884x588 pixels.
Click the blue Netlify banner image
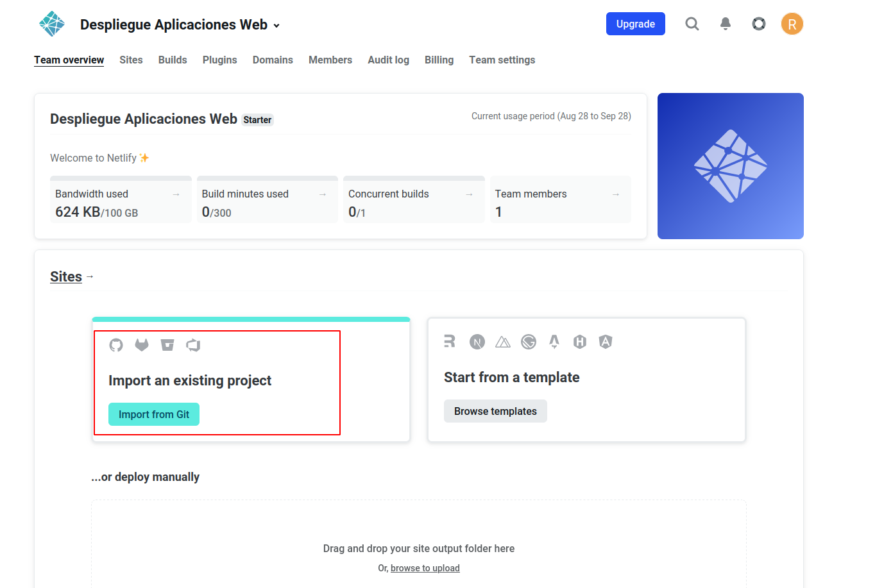(x=730, y=166)
